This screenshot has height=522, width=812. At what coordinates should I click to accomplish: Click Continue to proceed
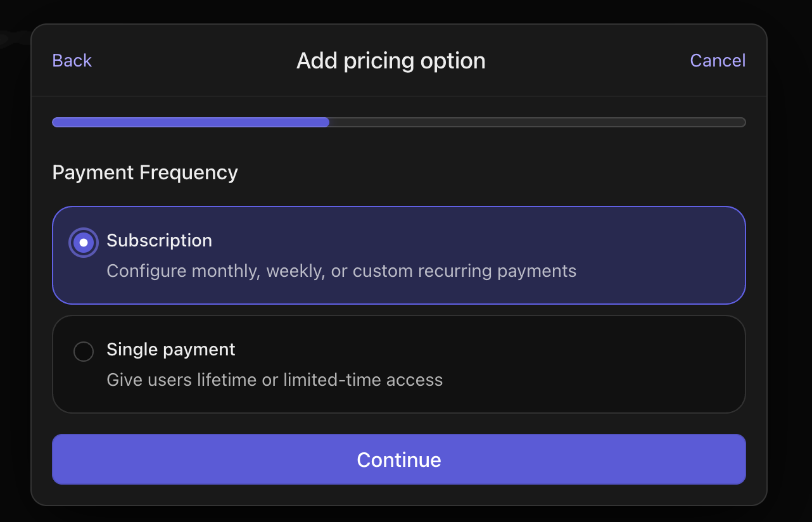tap(399, 460)
